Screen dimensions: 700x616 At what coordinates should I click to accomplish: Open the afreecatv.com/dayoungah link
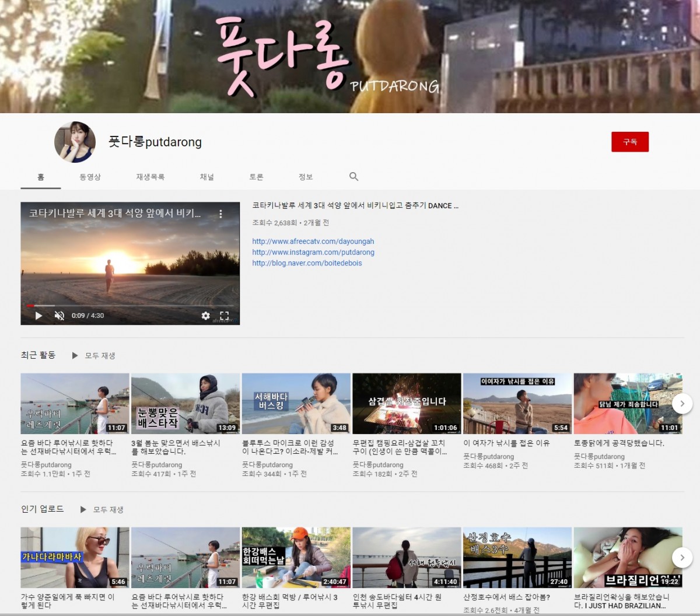[x=313, y=241]
